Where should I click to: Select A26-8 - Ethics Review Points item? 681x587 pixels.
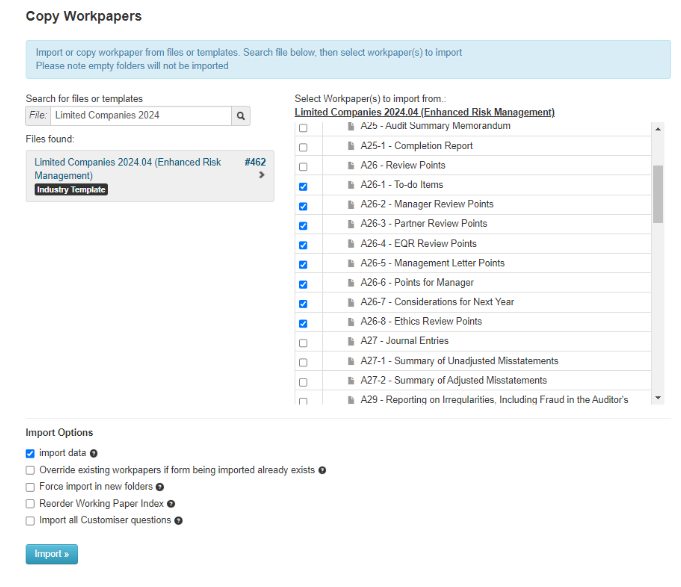(x=421, y=322)
